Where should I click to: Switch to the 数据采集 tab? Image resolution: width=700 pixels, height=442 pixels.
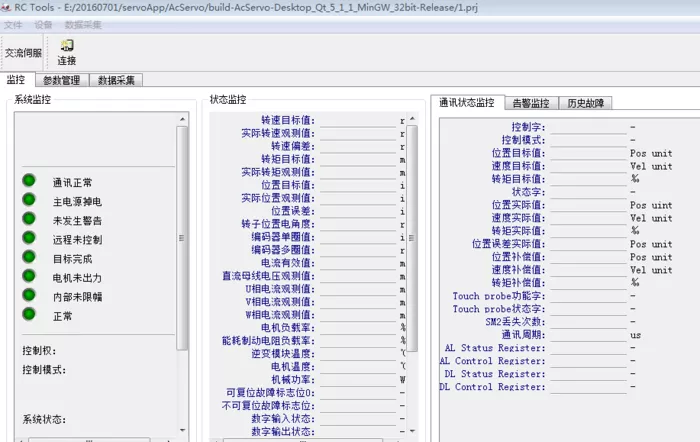click(x=116, y=80)
